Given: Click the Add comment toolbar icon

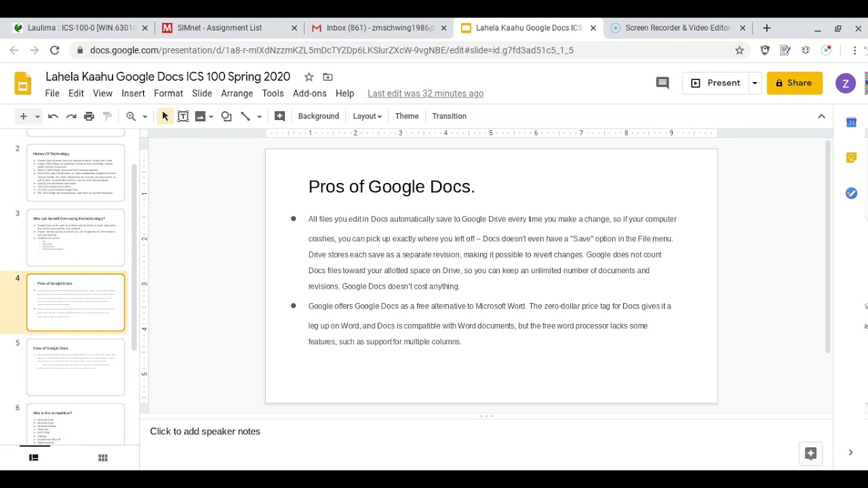Looking at the screenshot, I should (279, 117).
